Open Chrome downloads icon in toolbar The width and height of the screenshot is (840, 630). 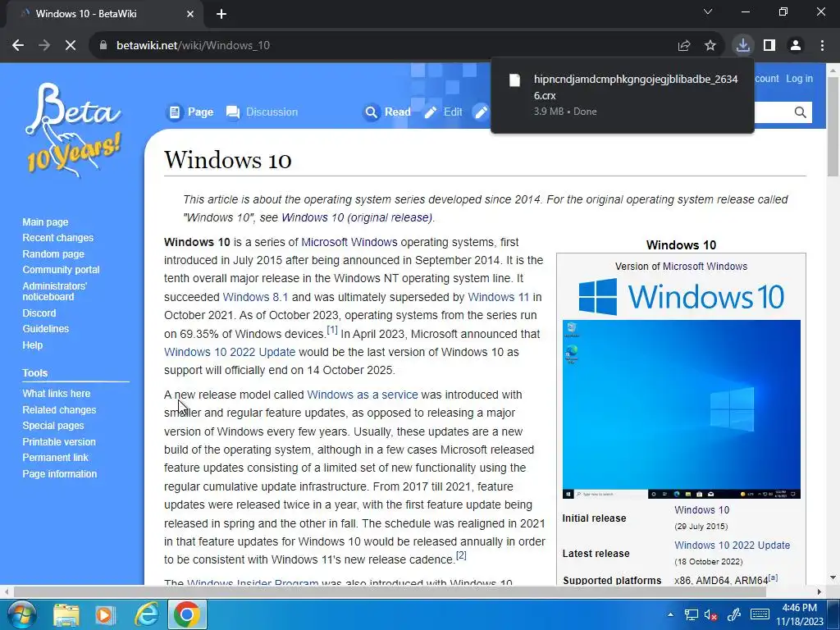743,46
